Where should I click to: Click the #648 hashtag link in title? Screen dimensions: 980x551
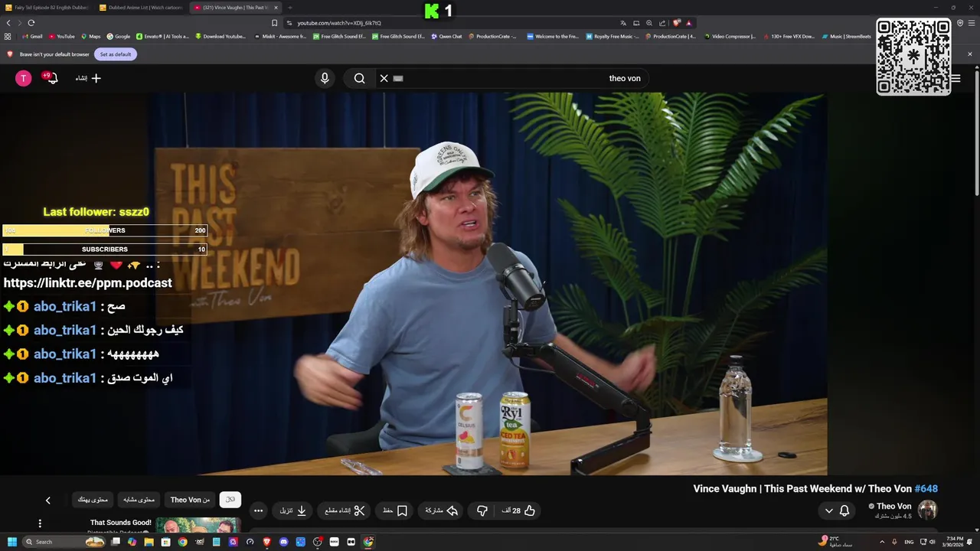926,488
